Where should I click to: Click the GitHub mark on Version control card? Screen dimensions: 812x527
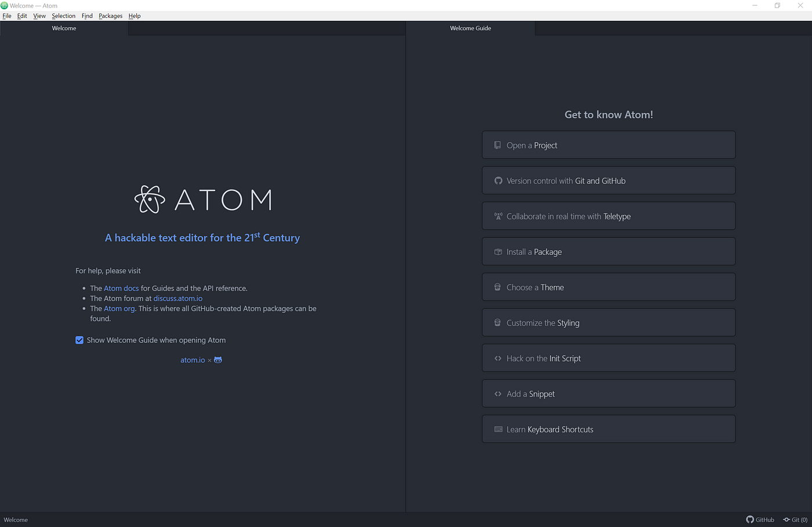498,181
